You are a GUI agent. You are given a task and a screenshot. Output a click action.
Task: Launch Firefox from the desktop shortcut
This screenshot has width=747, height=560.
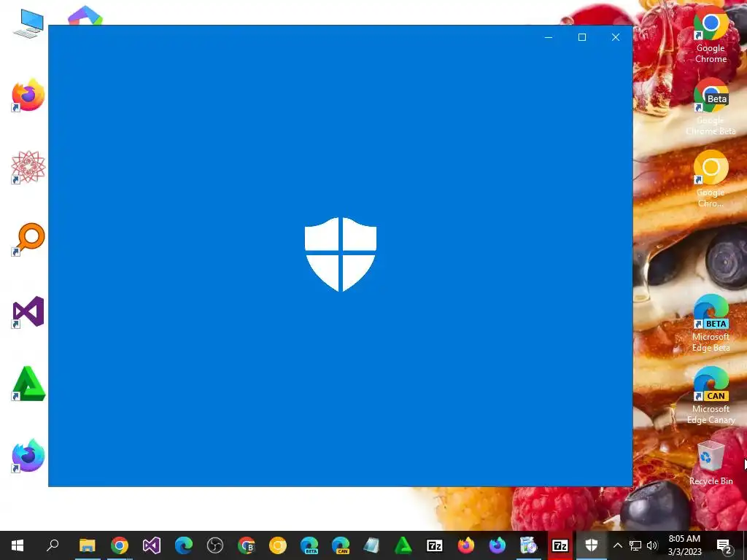pyautogui.click(x=28, y=95)
